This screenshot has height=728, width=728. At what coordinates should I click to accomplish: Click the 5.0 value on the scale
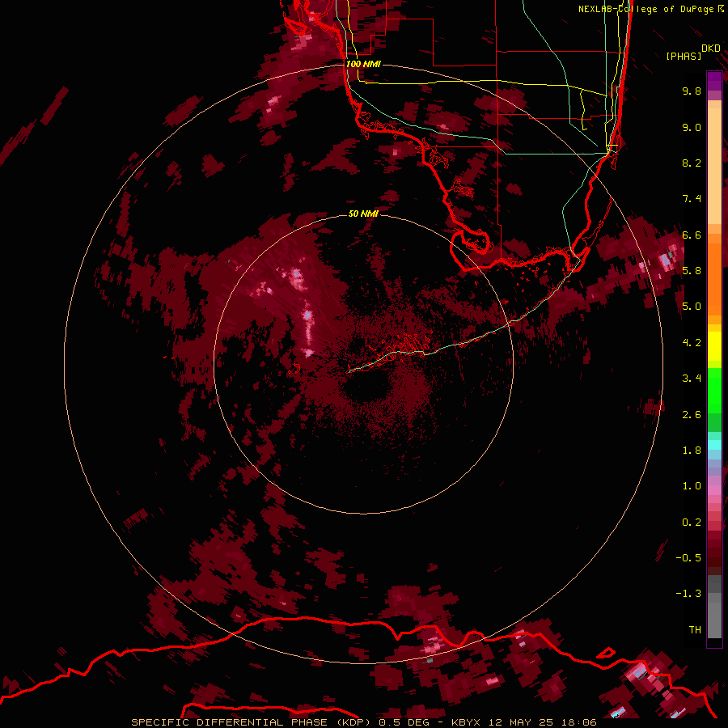coord(692,307)
